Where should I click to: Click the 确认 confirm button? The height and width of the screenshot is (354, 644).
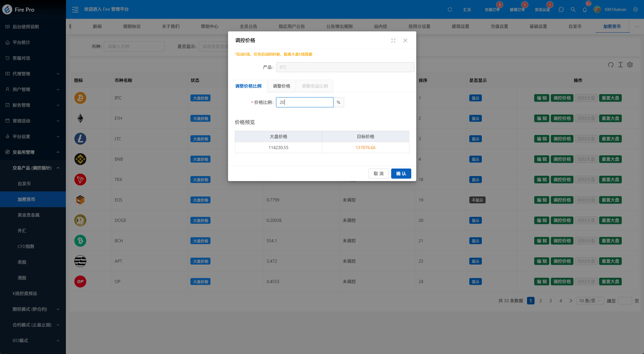[x=401, y=174]
